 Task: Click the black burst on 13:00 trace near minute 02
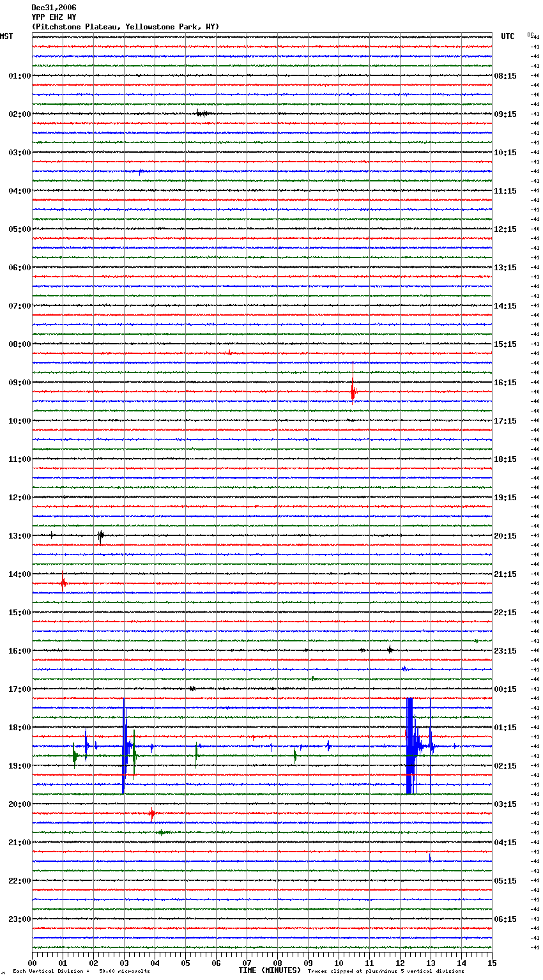point(101,536)
